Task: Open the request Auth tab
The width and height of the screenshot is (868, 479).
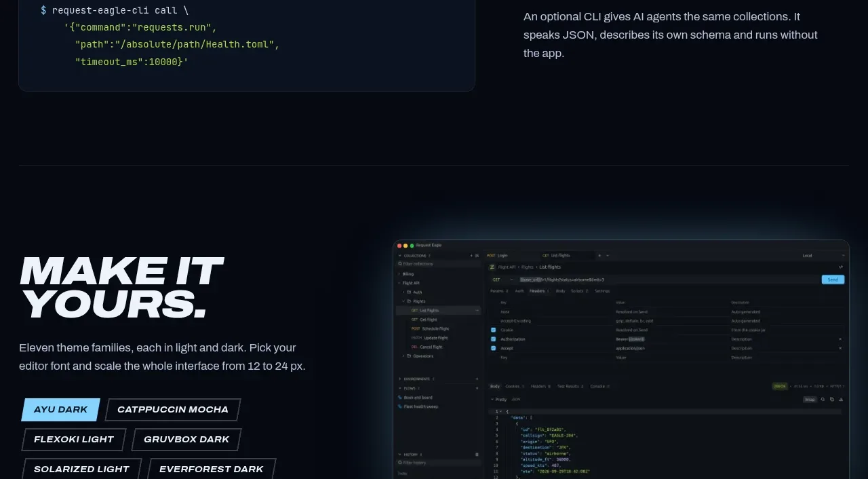Action: (x=519, y=291)
